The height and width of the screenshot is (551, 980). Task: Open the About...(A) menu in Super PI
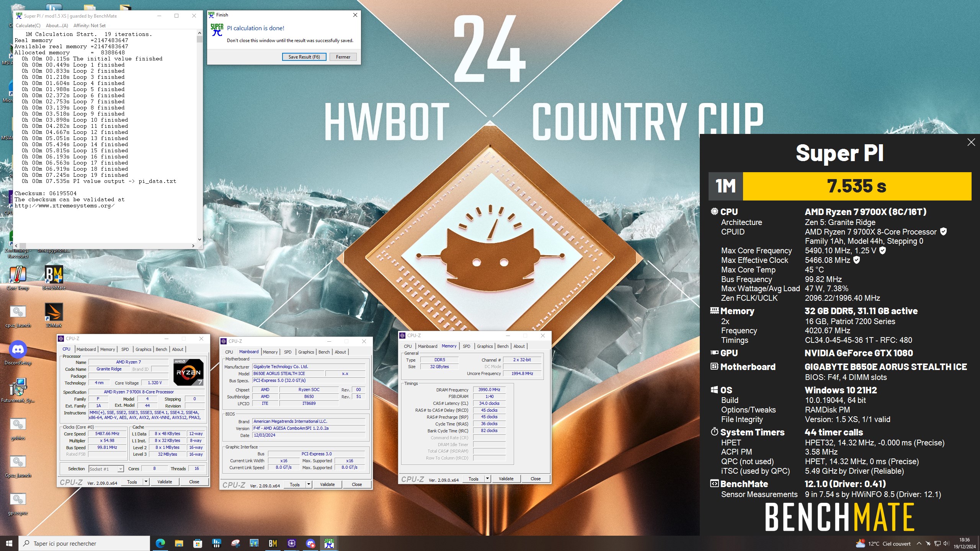(57, 26)
